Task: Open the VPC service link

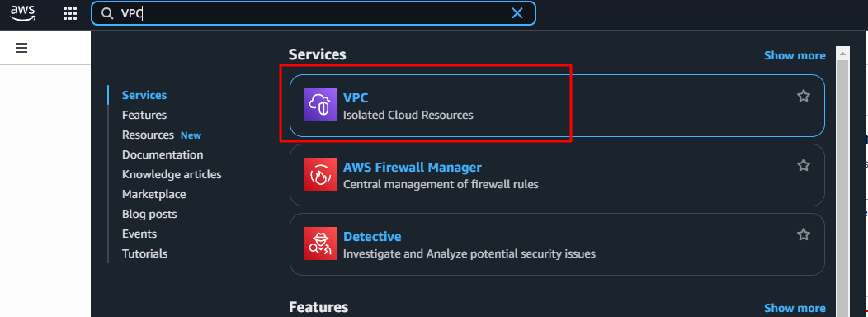Action: click(356, 98)
